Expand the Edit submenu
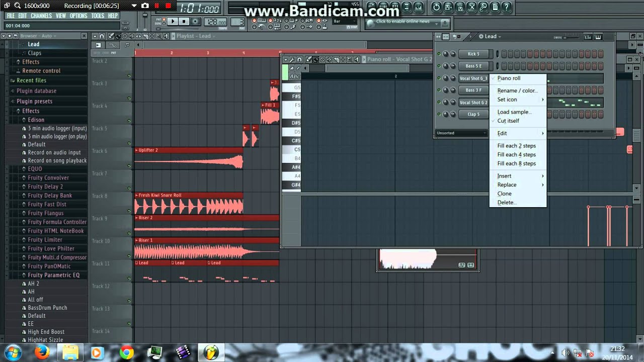The image size is (644, 362). (x=518, y=133)
